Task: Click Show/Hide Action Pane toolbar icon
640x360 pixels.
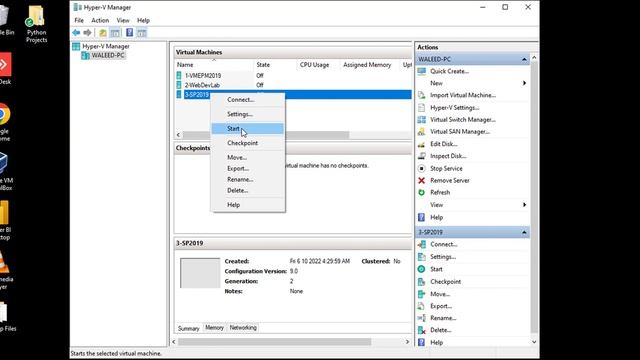Action: click(x=142, y=33)
